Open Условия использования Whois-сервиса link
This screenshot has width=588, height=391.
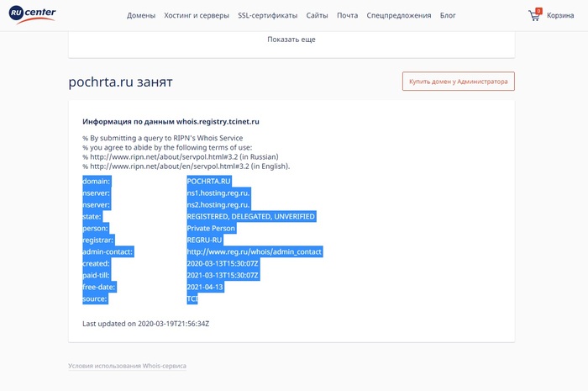pos(127,366)
